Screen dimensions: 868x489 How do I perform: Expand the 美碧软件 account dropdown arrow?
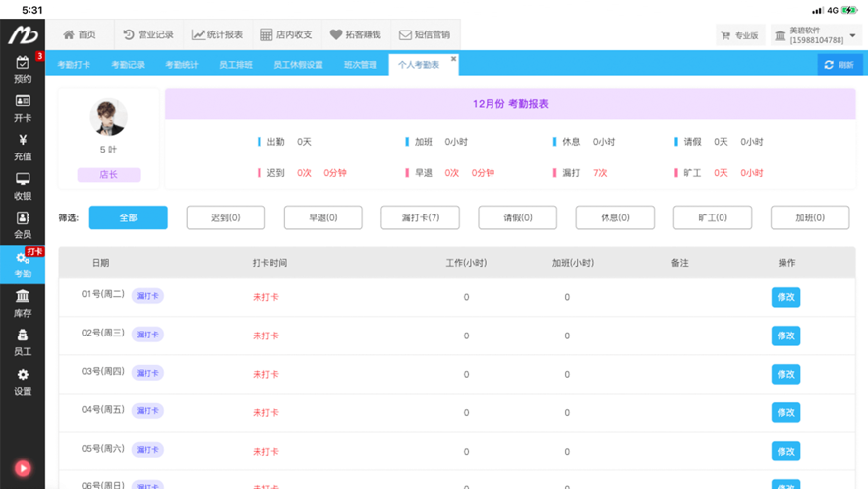tap(852, 35)
